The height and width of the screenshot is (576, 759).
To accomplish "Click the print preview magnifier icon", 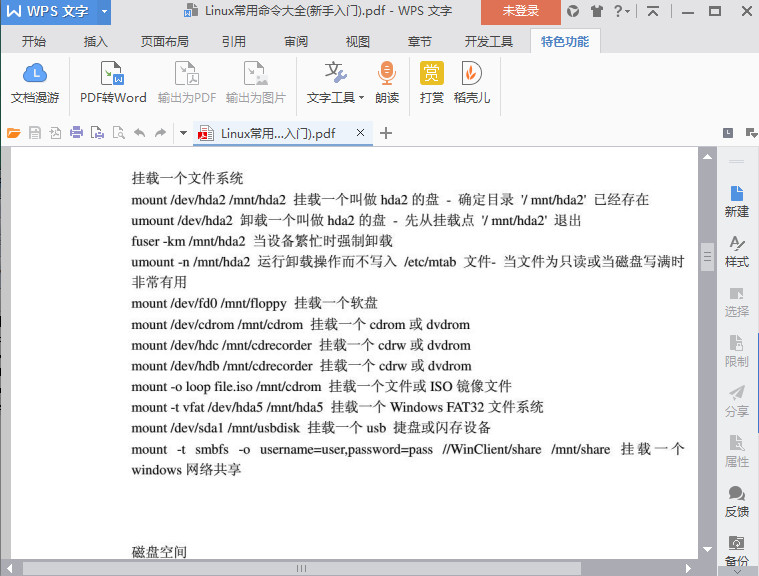I will pos(119,133).
